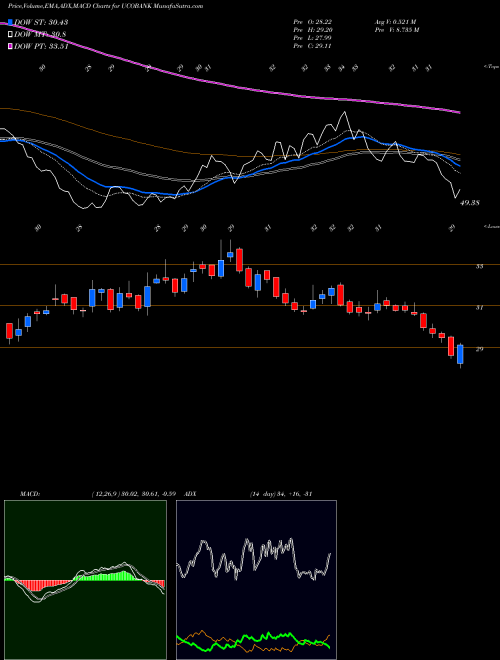Open the dark blue ADX chart panel
This screenshot has height=660, width=500.
[256, 580]
